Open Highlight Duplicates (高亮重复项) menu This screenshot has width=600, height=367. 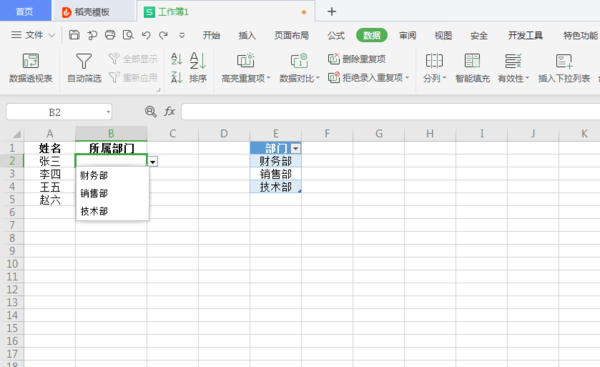[x=246, y=68]
